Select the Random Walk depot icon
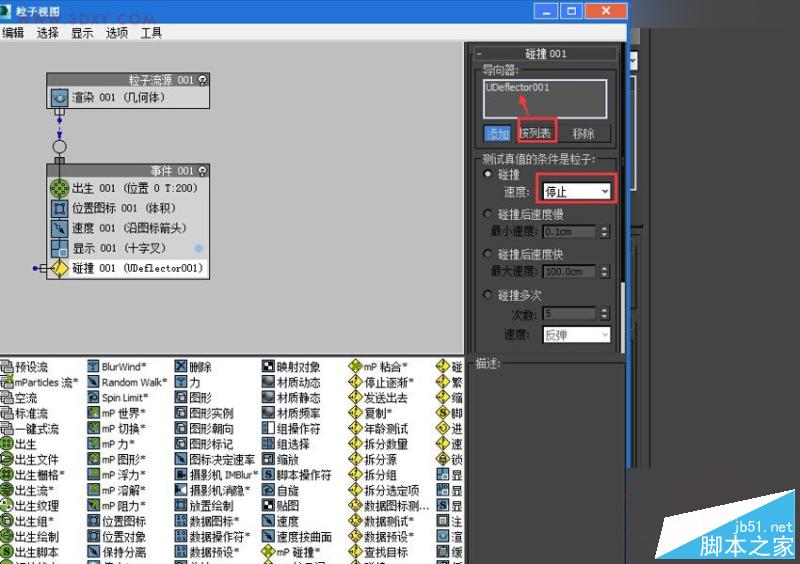Viewport: 800px width, 564px height. point(93,382)
